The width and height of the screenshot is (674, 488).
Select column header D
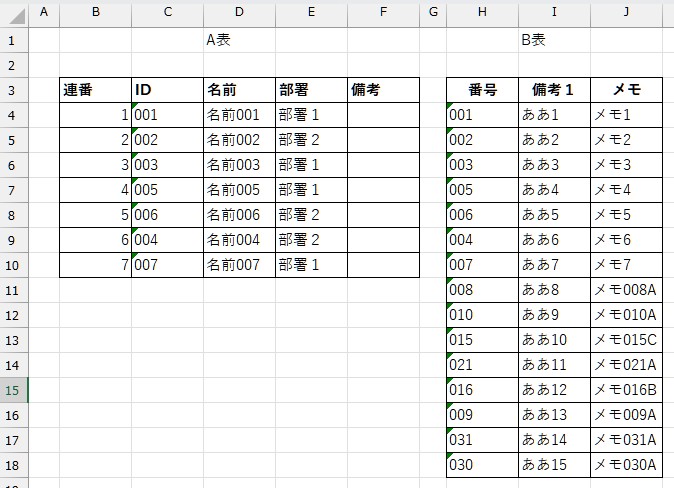click(239, 13)
